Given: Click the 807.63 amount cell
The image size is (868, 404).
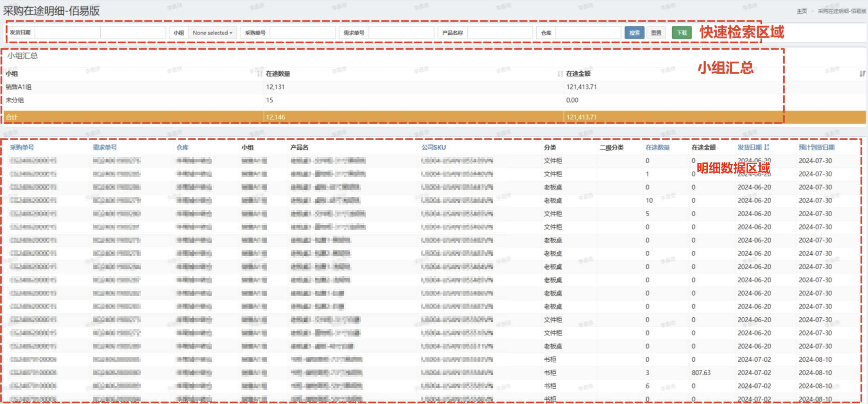Looking at the screenshot, I should (701, 372).
